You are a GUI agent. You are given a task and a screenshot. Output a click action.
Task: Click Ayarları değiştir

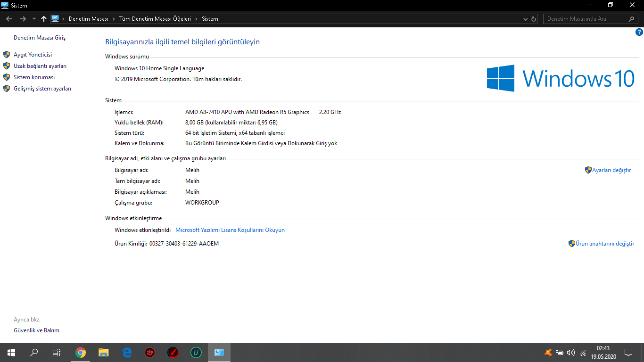611,170
